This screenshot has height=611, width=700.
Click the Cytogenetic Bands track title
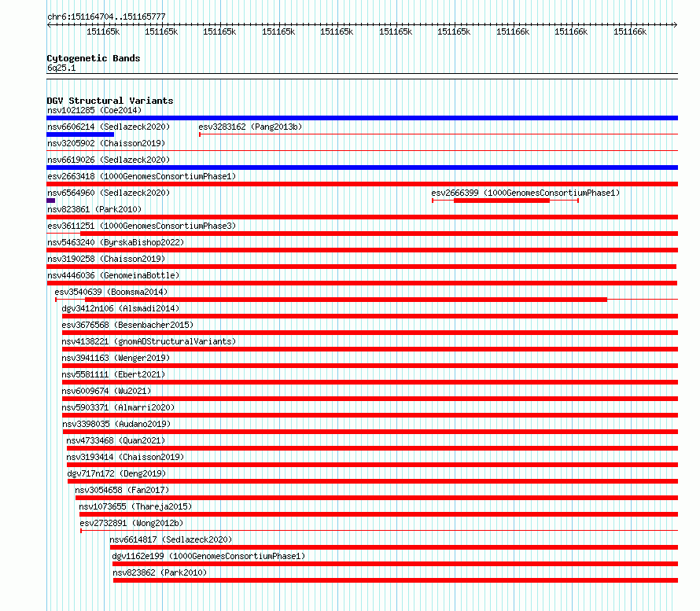94,58
